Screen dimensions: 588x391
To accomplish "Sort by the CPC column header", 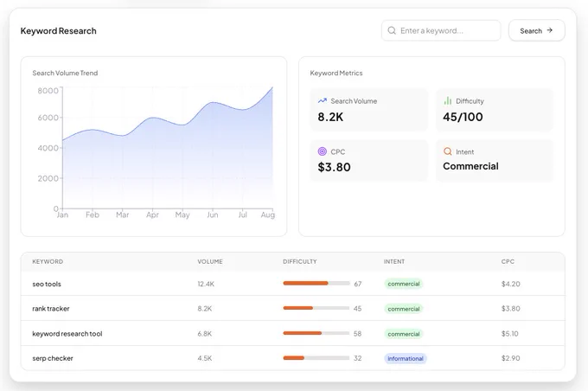I will [x=508, y=261].
